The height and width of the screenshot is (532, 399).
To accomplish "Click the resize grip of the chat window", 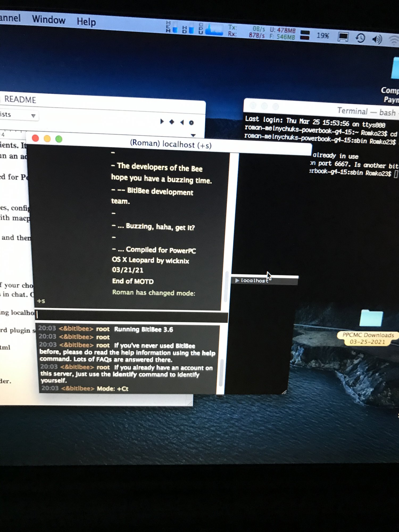I will 284,392.
